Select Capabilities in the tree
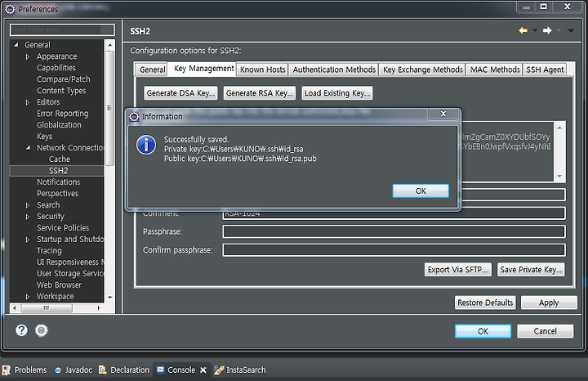Image resolution: width=588 pixels, height=381 pixels. click(x=56, y=68)
